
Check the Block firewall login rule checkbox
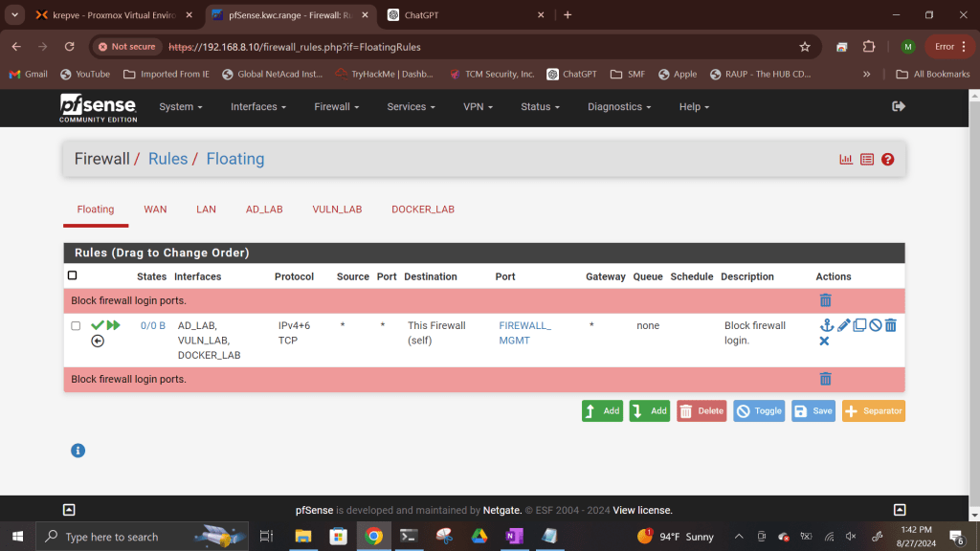[x=76, y=326]
